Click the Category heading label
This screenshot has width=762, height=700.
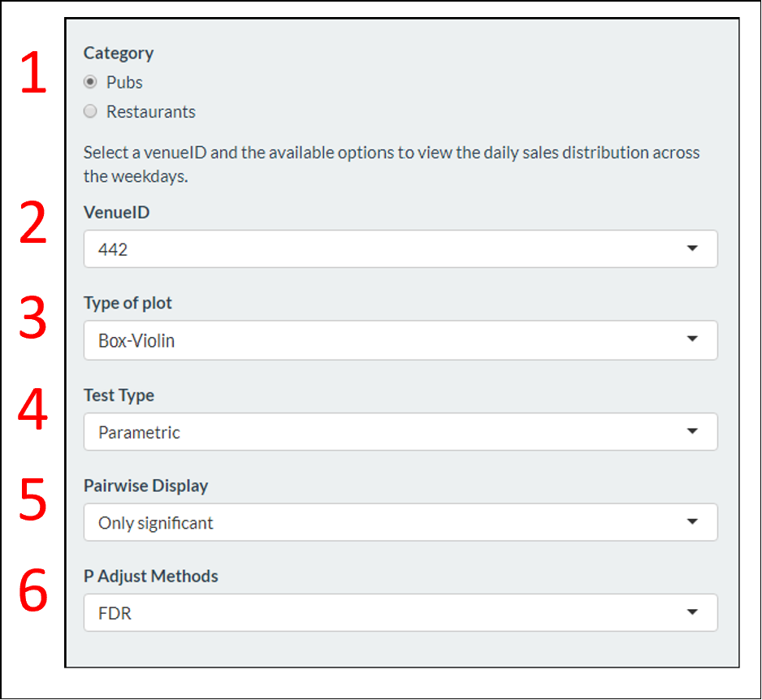tap(119, 54)
